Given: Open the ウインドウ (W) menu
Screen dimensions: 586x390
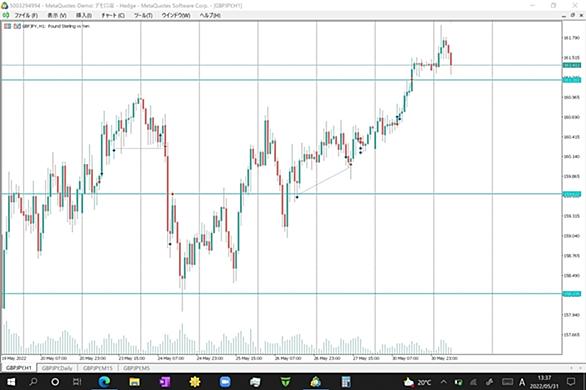Looking at the screenshot, I should point(176,15).
